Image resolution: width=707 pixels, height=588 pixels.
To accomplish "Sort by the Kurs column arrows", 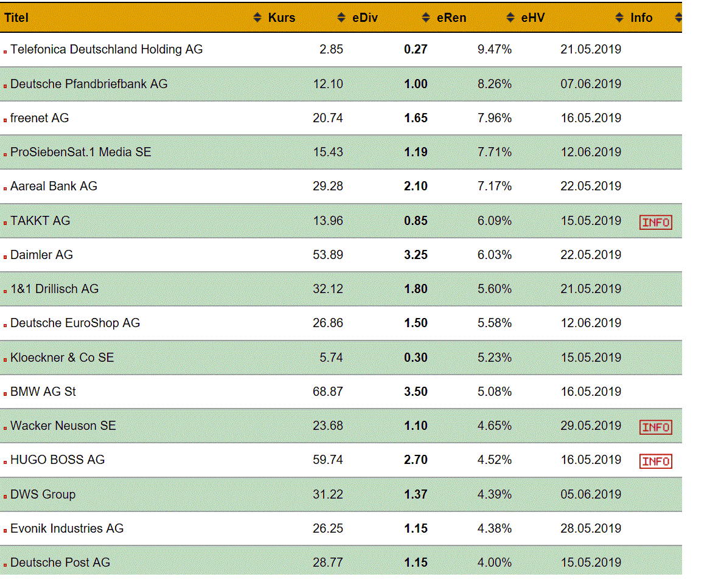I will click(341, 18).
